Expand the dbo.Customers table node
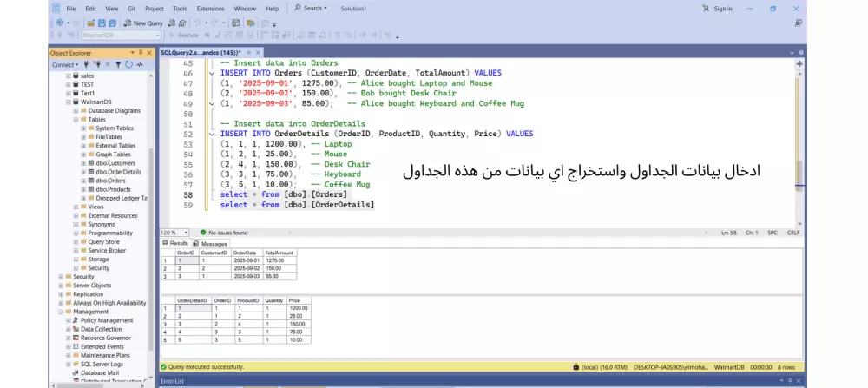The width and height of the screenshot is (868, 388). (x=83, y=163)
